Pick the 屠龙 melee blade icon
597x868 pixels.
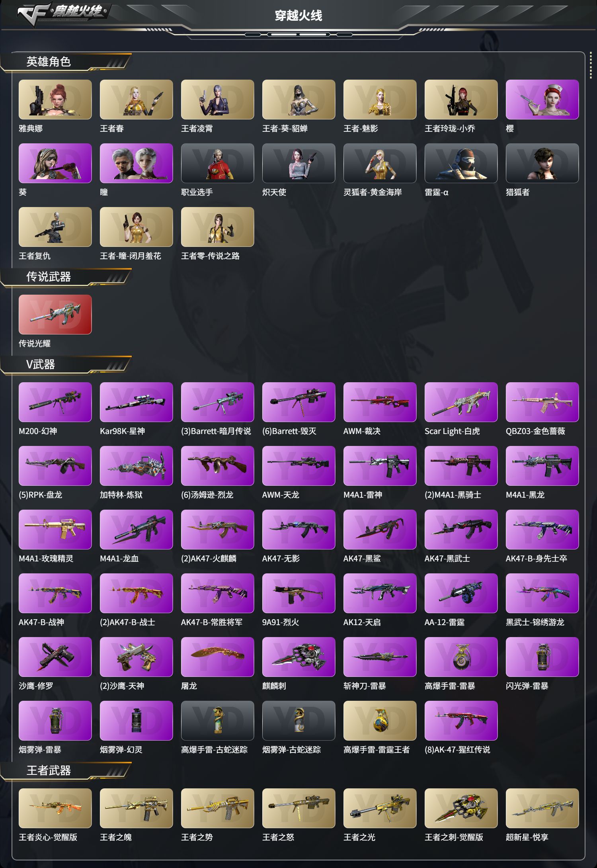click(x=217, y=657)
